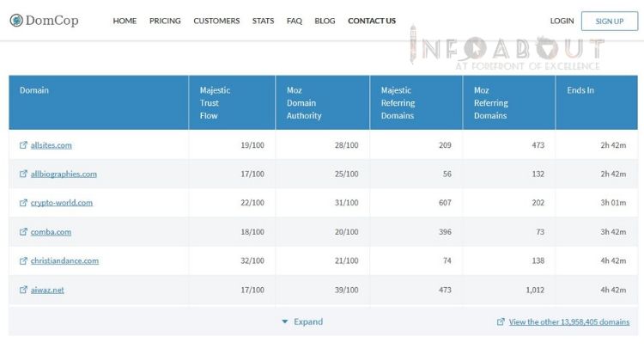Open the Contact Us page
Image resolution: width=644 pixels, height=361 pixels.
(372, 21)
